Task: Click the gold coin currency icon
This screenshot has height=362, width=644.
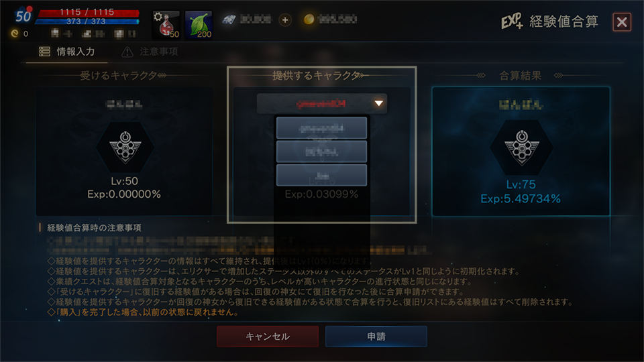Action: pos(309,19)
